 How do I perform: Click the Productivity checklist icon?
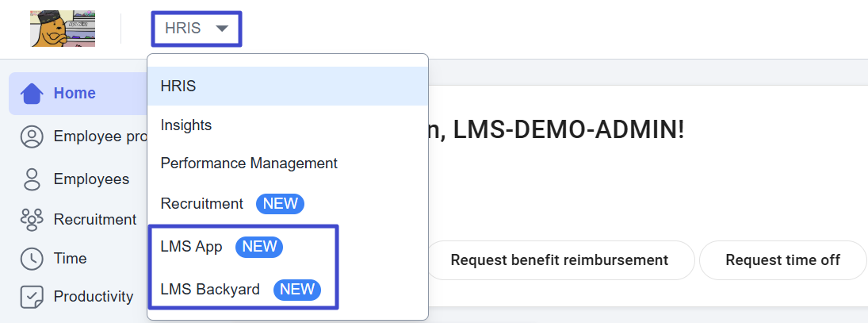pos(32,297)
